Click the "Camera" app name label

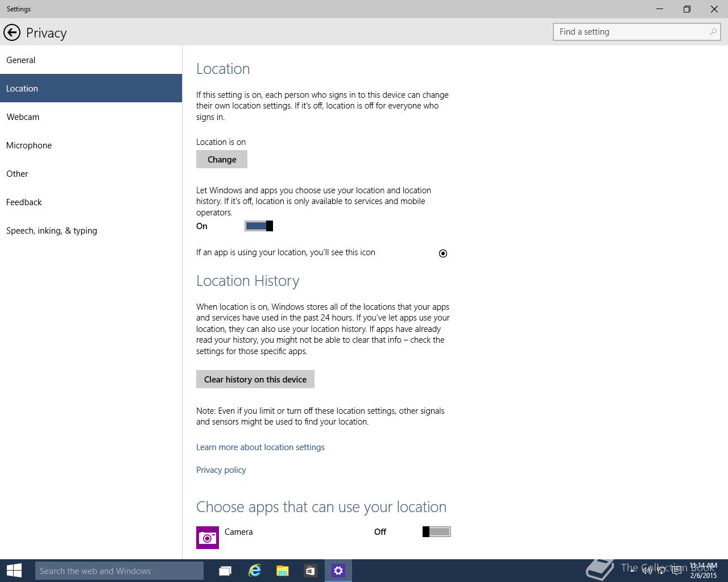point(239,532)
